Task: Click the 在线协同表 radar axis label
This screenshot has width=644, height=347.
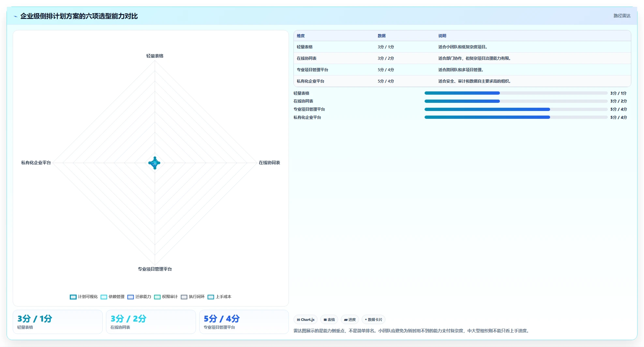Action: point(269,163)
